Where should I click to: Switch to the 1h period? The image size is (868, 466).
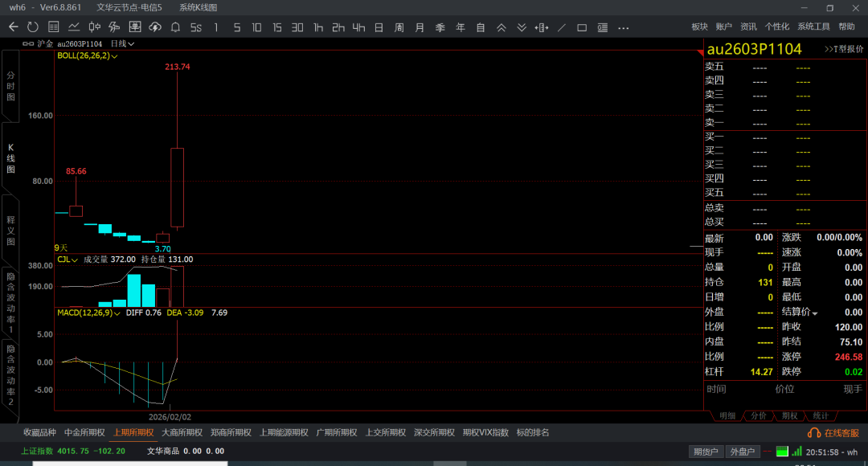click(x=317, y=27)
